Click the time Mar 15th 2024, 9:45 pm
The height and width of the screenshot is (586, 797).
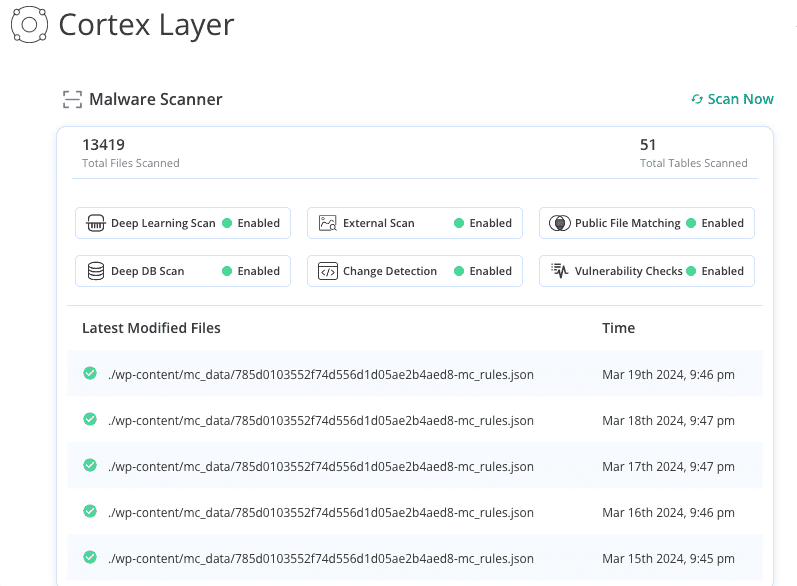click(668, 559)
